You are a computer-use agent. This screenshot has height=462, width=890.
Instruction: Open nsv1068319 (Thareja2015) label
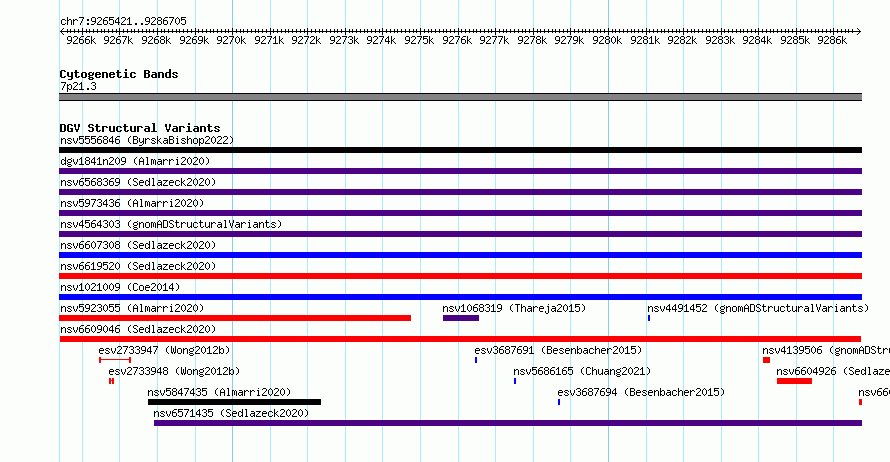(x=514, y=308)
